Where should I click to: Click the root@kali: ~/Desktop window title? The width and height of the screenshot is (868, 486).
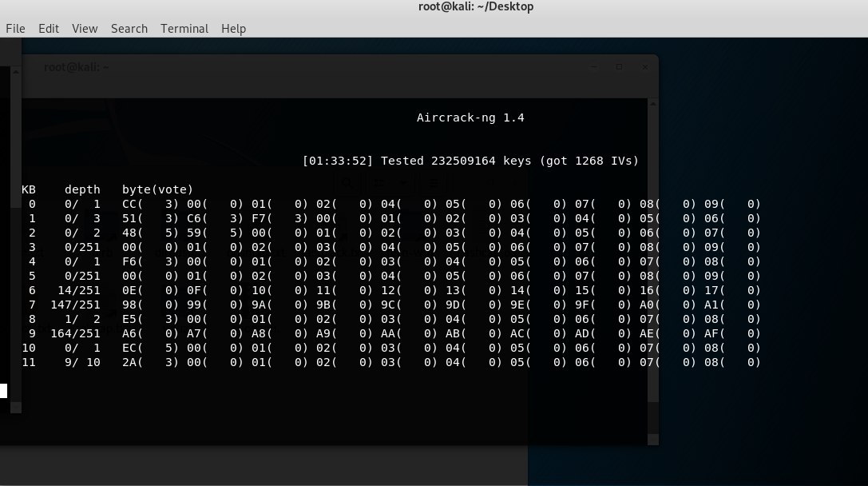476,6
